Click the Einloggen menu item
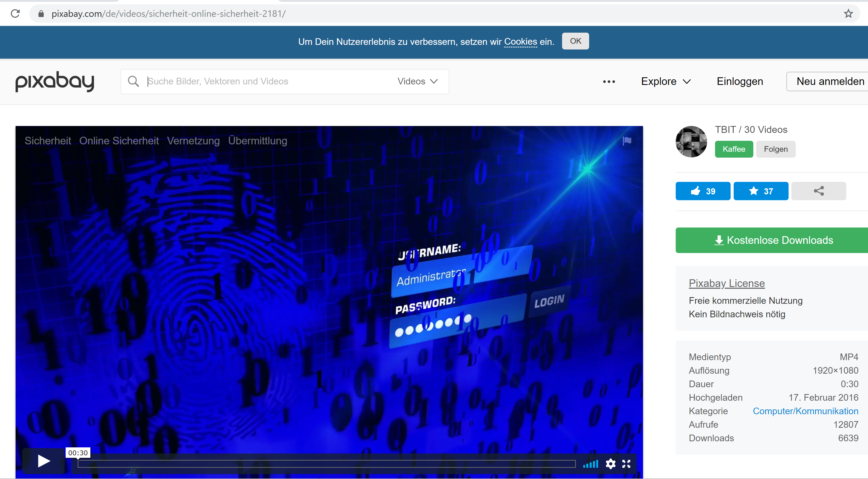868x479 pixels. pos(740,81)
